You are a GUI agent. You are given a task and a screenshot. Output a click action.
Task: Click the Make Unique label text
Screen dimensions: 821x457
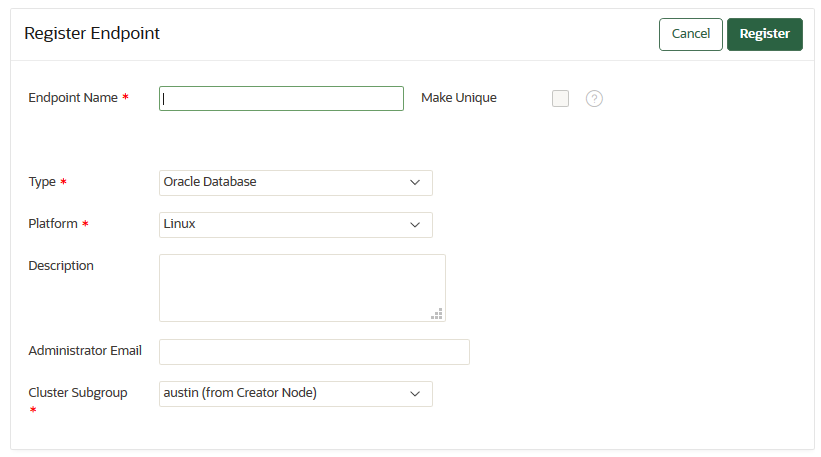click(x=459, y=98)
